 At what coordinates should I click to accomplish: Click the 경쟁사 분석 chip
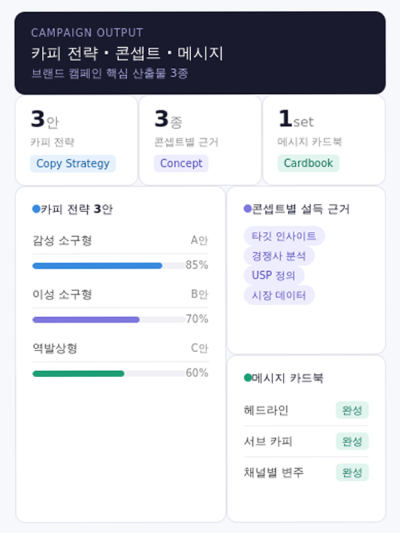pyautogui.click(x=279, y=256)
